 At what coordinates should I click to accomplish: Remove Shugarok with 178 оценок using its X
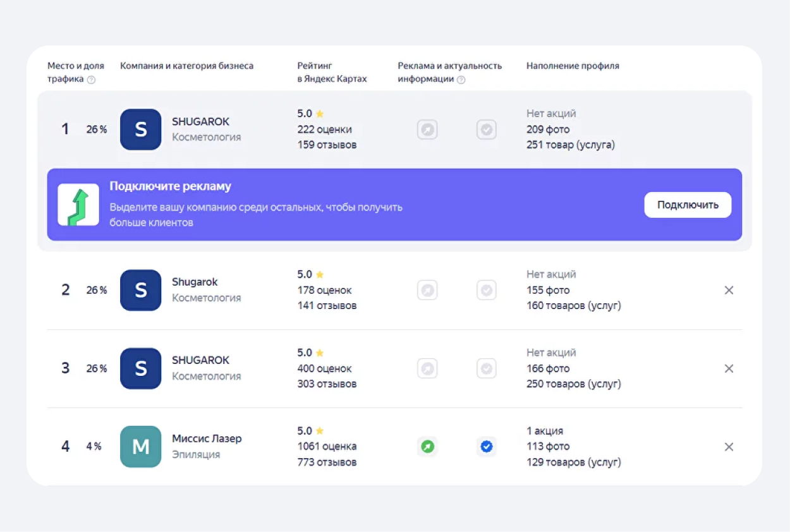pyautogui.click(x=729, y=290)
